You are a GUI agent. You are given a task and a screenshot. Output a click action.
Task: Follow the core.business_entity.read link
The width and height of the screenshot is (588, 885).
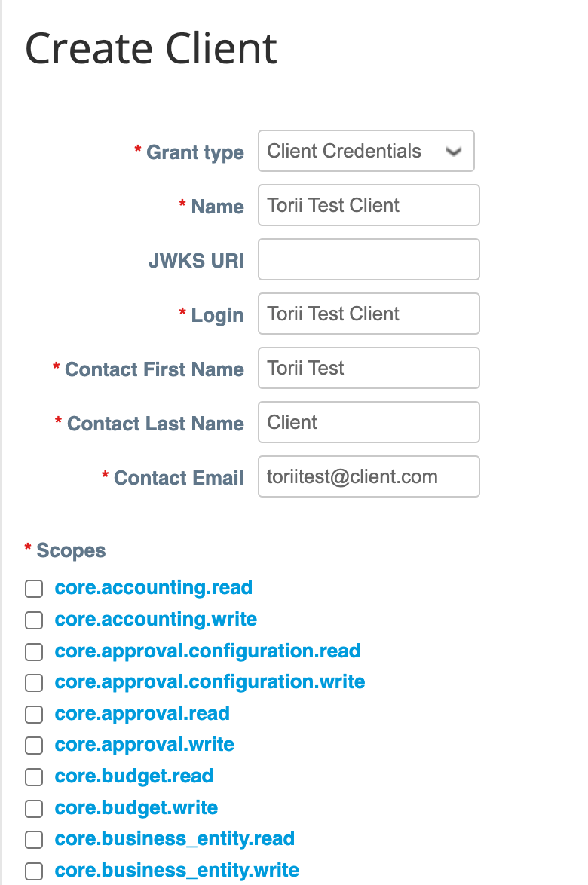(x=174, y=839)
